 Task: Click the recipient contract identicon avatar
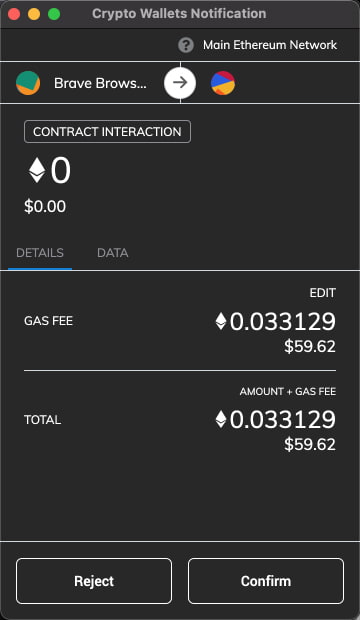point(223,83)
